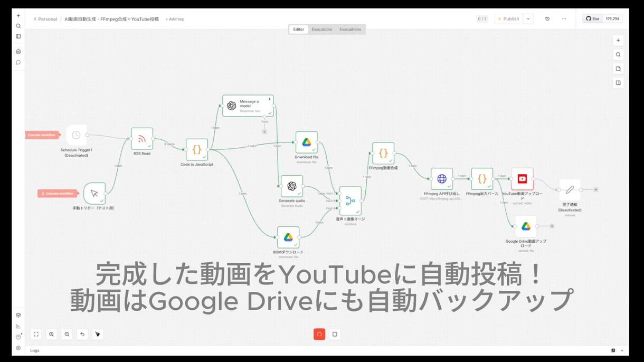Pop out the Logs panel icon
Screen dimensions: 644x362
coord(613,350)
